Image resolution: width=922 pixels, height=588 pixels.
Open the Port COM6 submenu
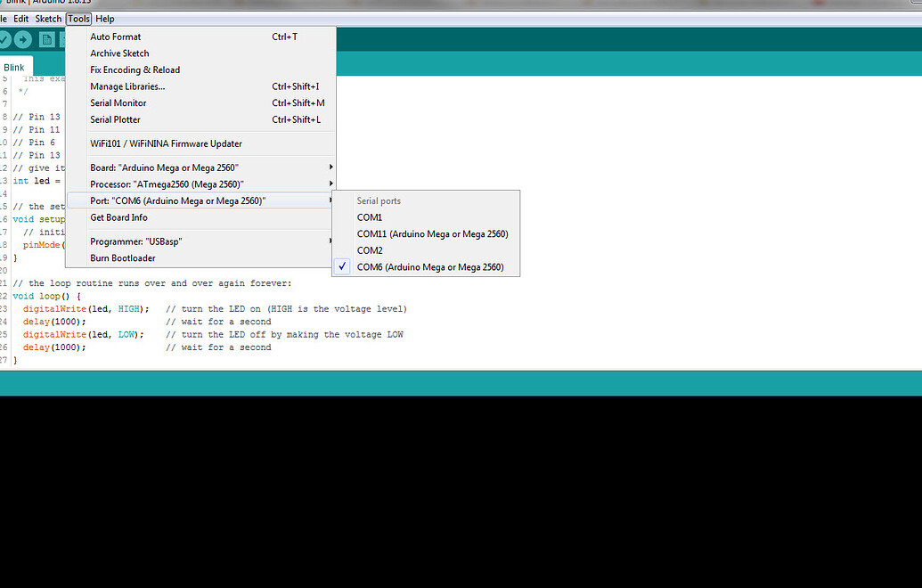point(178,200)
